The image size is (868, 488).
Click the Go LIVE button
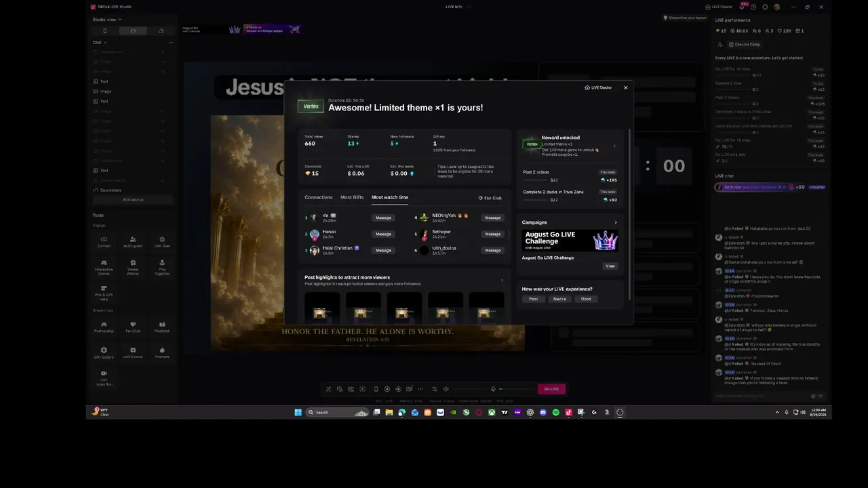551,389
